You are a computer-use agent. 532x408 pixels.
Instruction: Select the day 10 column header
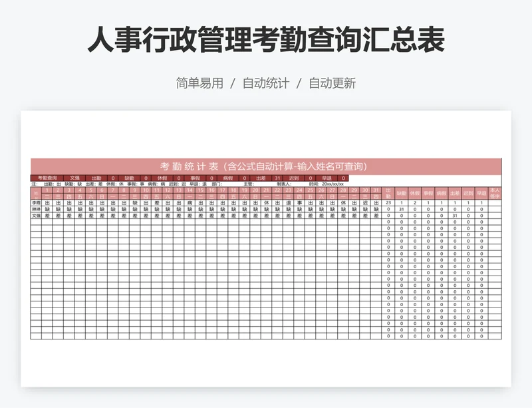click(x=146, y=190)
